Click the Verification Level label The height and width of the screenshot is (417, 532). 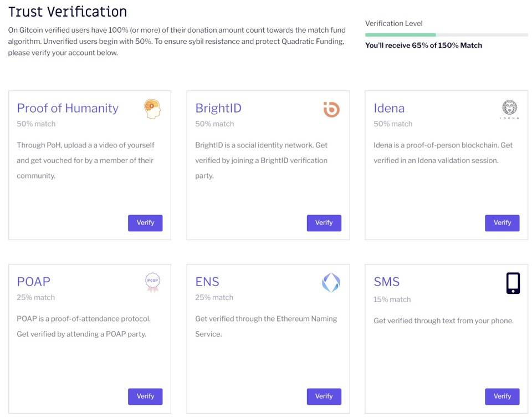coord(393,23)
